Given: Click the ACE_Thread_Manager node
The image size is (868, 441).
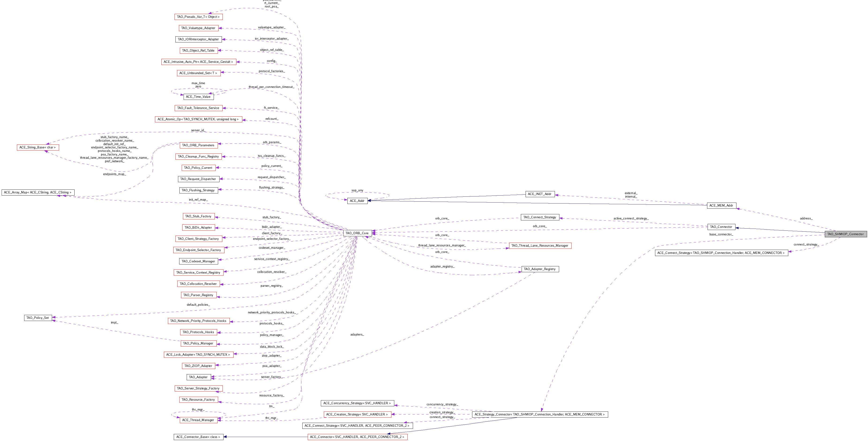Looking at the screenshot, I should point(198,420).
